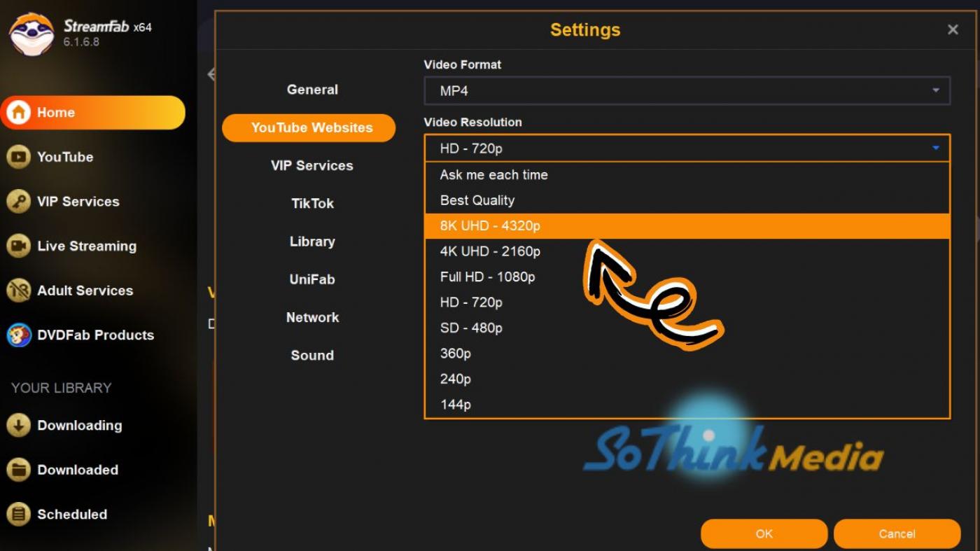
Task: Click the VIP Services key icon
Action: point(20,202)
